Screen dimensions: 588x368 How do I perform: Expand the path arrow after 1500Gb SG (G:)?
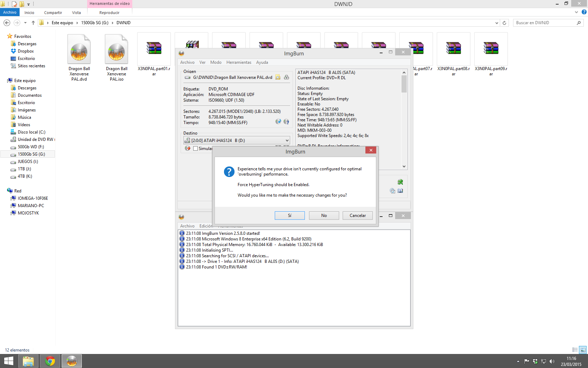click(112, 23)
